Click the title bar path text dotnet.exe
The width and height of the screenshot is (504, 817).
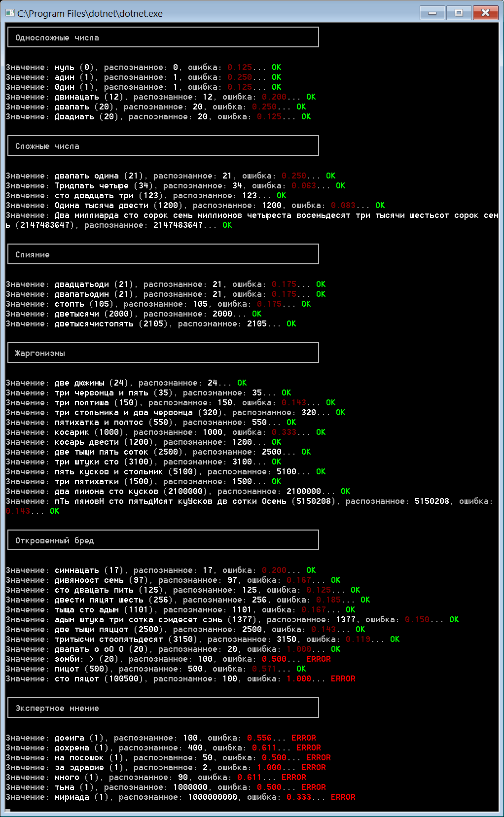(x=90, y=13)
